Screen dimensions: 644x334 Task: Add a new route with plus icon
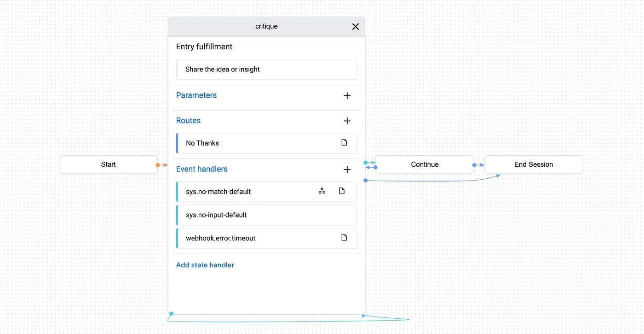coord(347,121)
